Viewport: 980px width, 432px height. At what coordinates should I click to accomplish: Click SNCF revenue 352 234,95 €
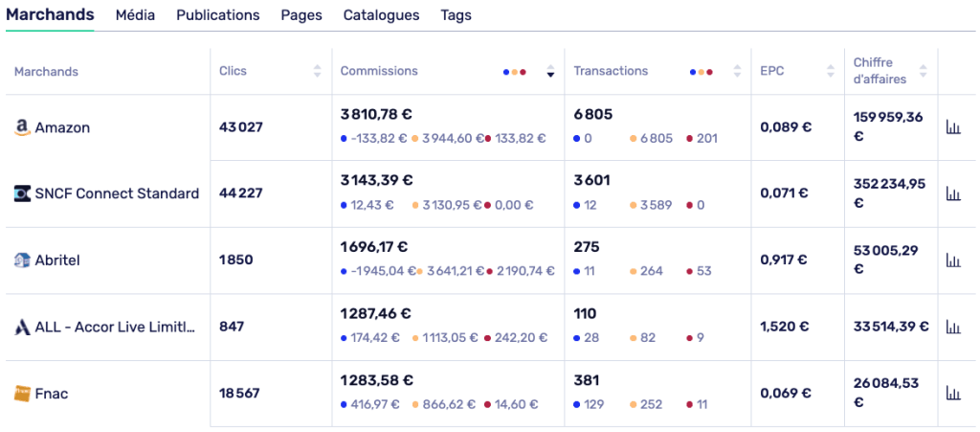[x=889, y=193]
